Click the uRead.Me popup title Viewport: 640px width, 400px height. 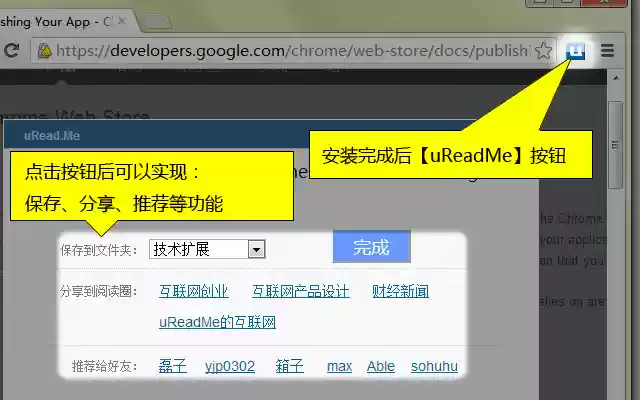pos(52,136)
